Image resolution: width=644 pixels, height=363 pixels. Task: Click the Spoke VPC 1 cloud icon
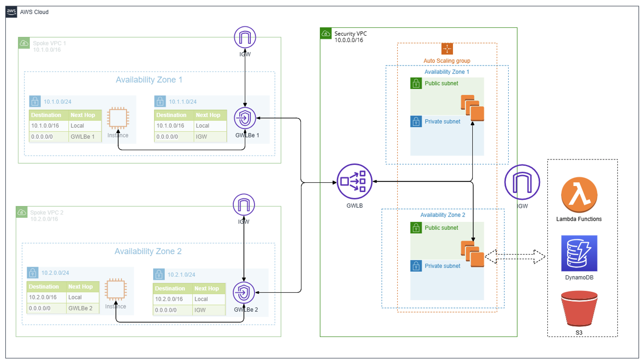(x=24, y=43)
